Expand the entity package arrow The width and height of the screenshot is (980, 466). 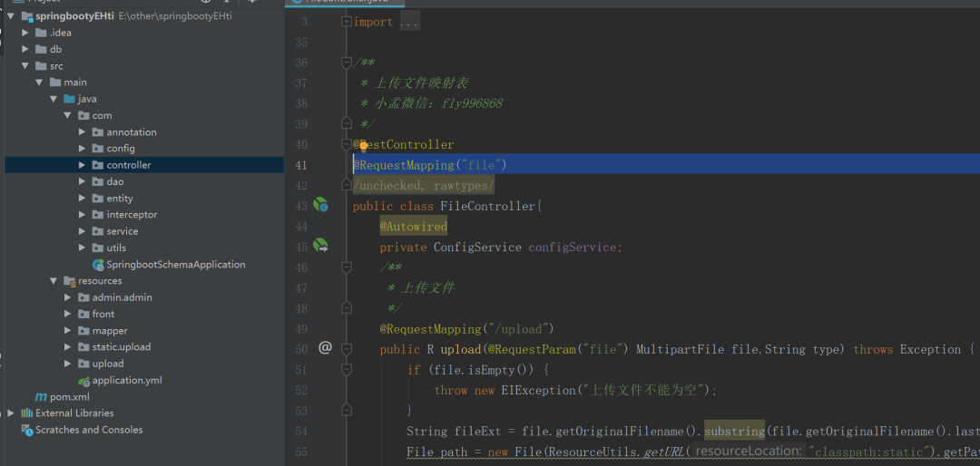click(x=82, y=198)
